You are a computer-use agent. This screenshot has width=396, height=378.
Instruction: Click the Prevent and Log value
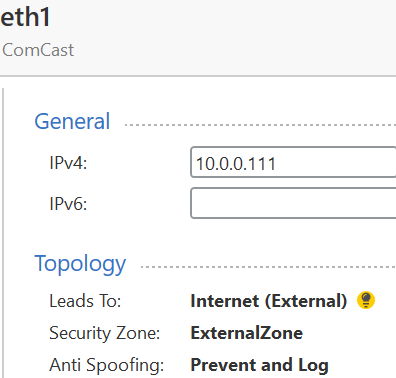tap(259, 365)
